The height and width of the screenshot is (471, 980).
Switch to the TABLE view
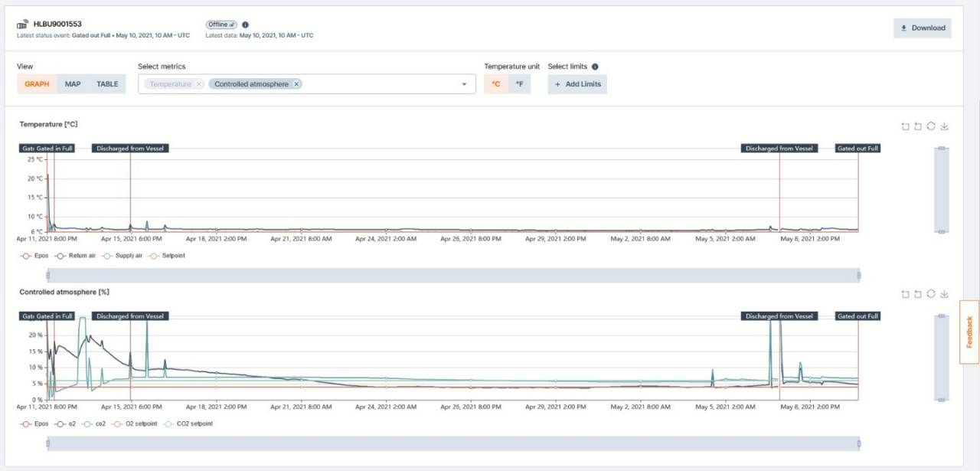click(107, 84)
